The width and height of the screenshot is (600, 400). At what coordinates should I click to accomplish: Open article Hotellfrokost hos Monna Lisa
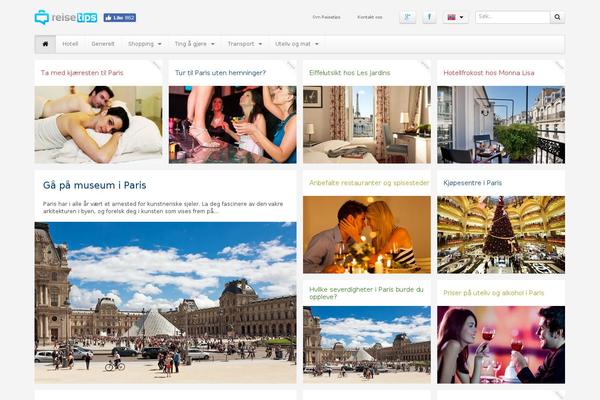[489, 73]
